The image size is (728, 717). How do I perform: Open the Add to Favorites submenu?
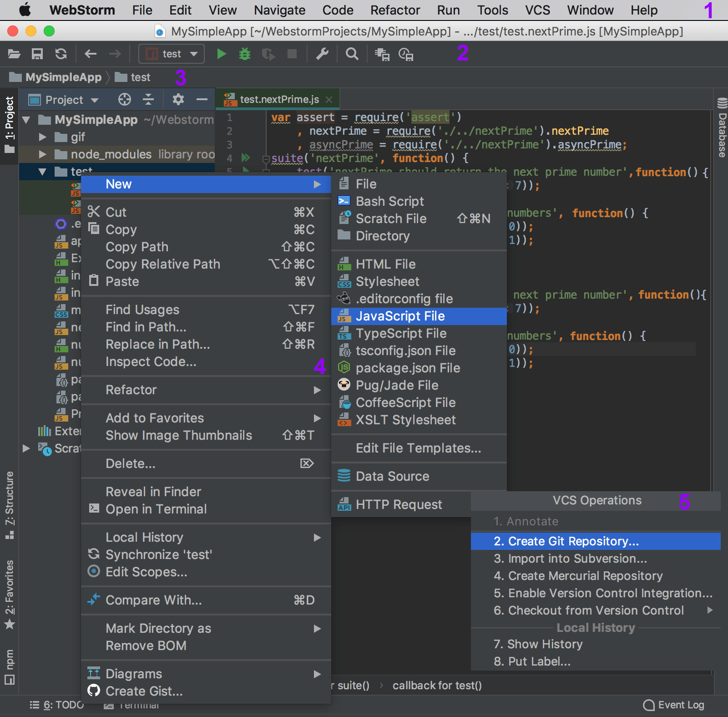coord(206,418)
